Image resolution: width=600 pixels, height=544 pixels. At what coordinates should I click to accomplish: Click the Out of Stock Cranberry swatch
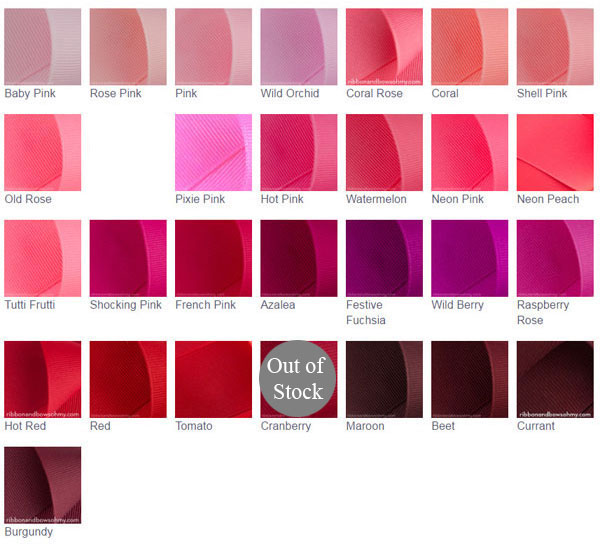click(x=299, y=379)
